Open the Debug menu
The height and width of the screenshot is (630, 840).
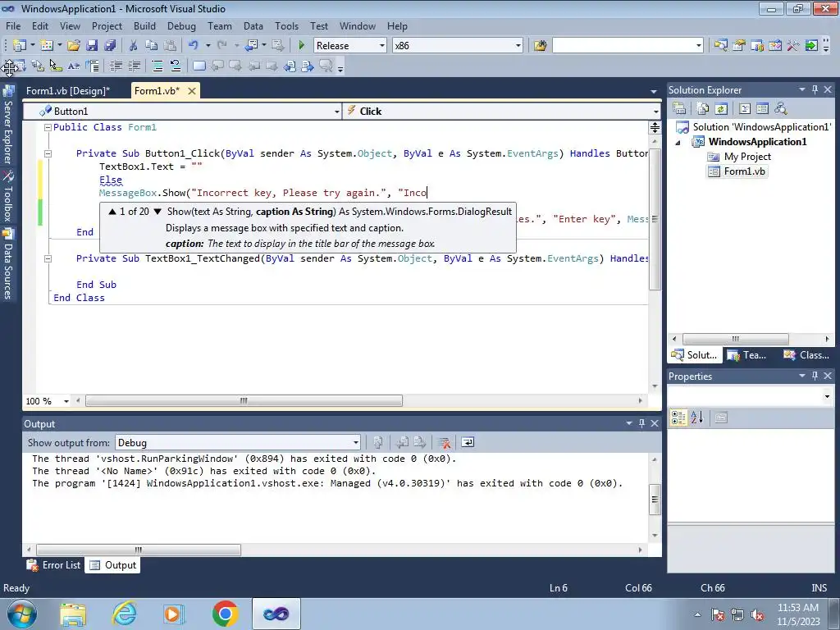[x=181, y=25]
